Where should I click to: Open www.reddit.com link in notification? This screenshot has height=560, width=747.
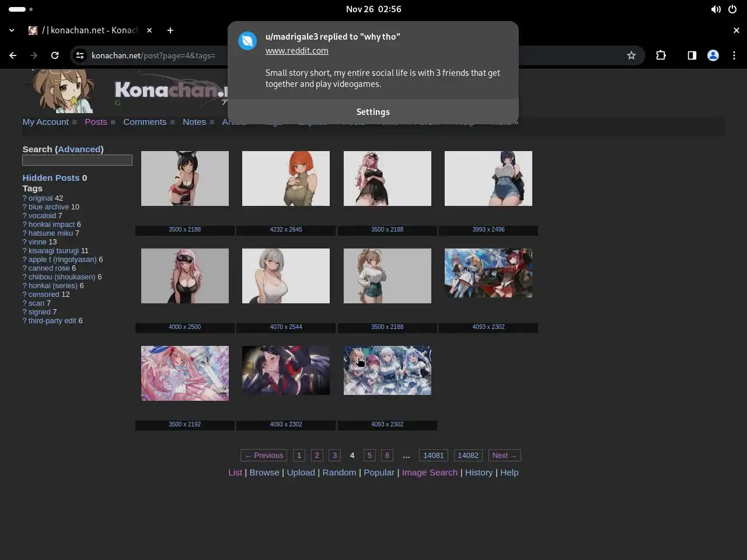coord(296,51)
